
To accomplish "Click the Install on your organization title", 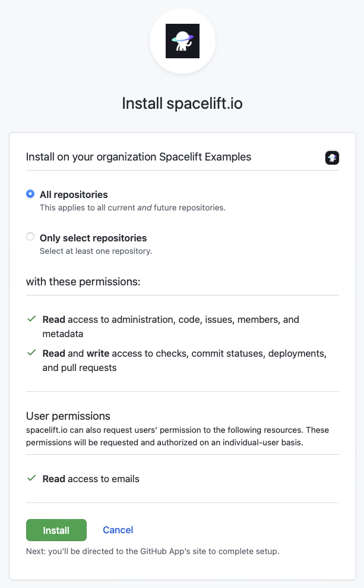I will tap(138, 157).
